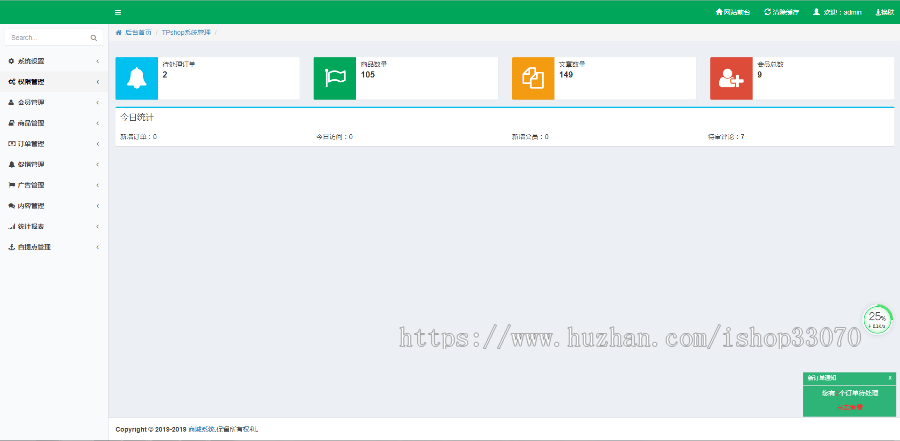The width and height of the screenshot is (900, 441).
Task: Click the 新订单通知 popup title
Action: (x=822, y=377)
